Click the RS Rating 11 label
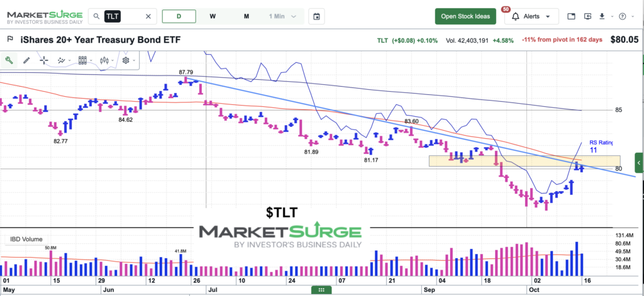 [601, 146]
